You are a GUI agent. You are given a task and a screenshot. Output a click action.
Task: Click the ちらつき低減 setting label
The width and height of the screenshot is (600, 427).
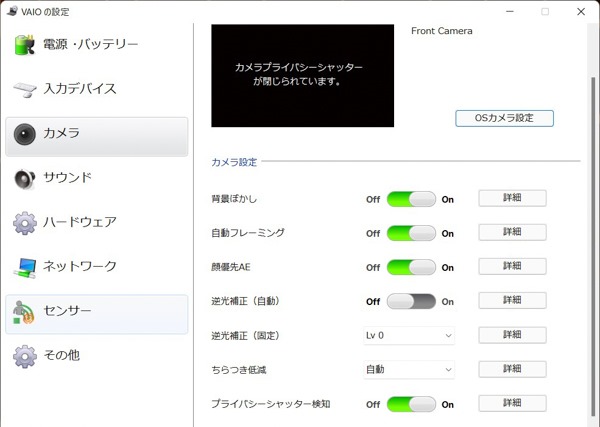[x=239, y=370]
